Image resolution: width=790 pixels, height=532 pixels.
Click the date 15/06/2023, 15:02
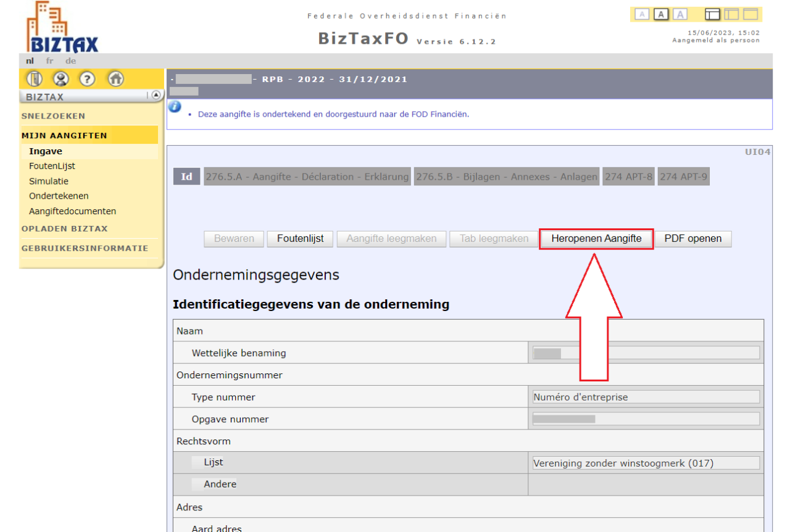pos(724,33)
